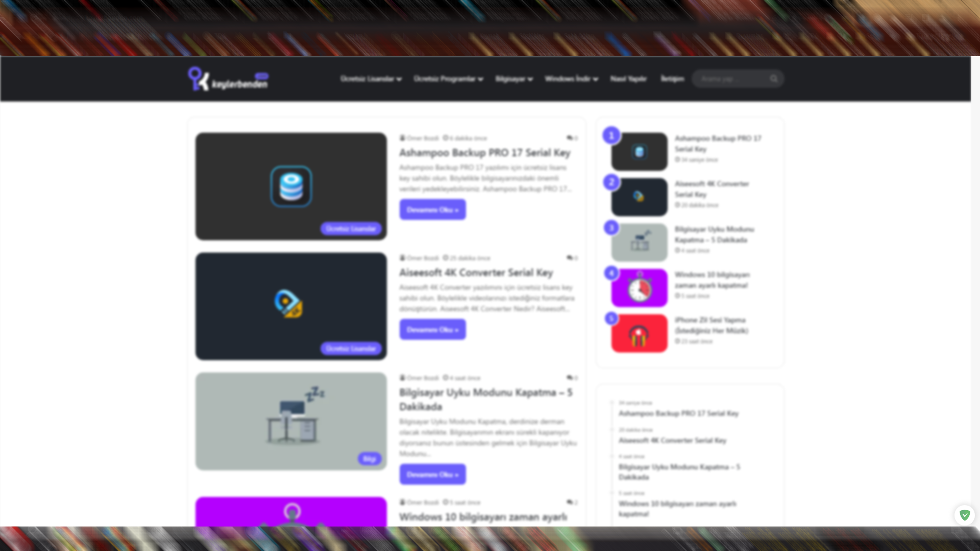This screenshot has height=551, width=980.
Task: Expand the Ücretsiz Lisanslar dropdown menu
Action: 371,79
